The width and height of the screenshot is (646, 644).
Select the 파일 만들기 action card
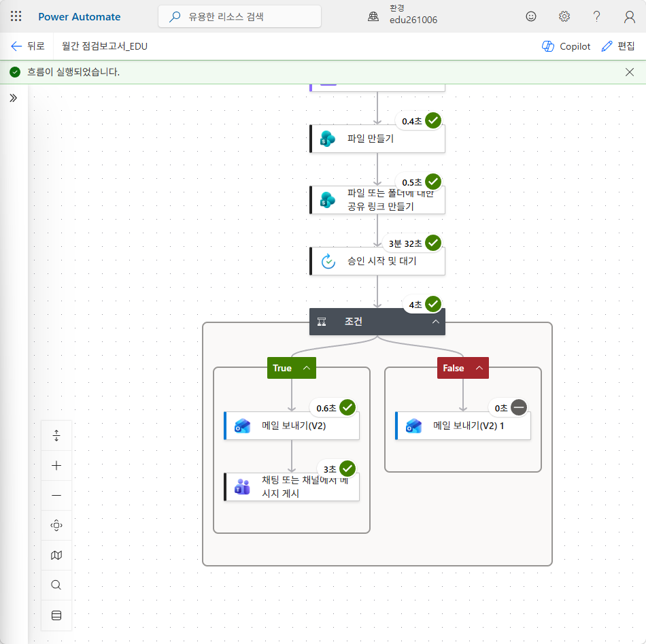coord(377,139)
